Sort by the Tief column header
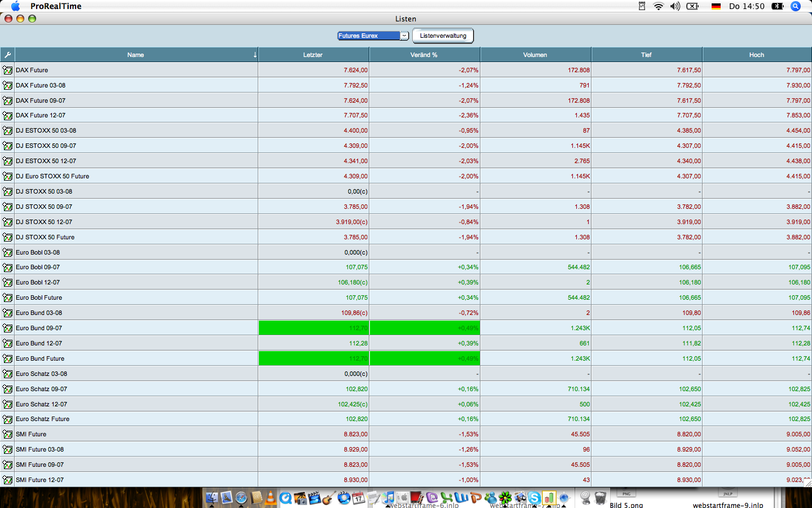This screenshot has height=508, width=812. click(x=646, y=55)
